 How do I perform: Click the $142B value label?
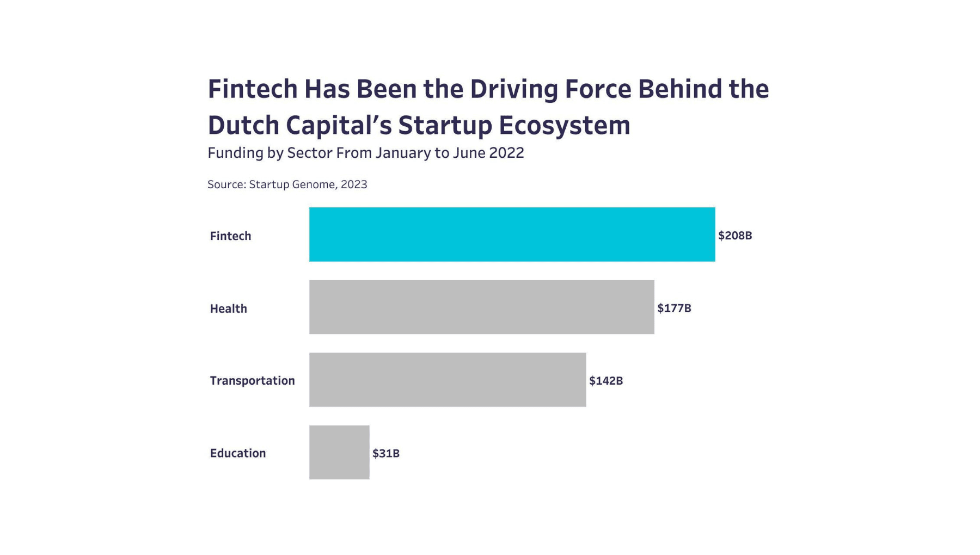point(606,381)
